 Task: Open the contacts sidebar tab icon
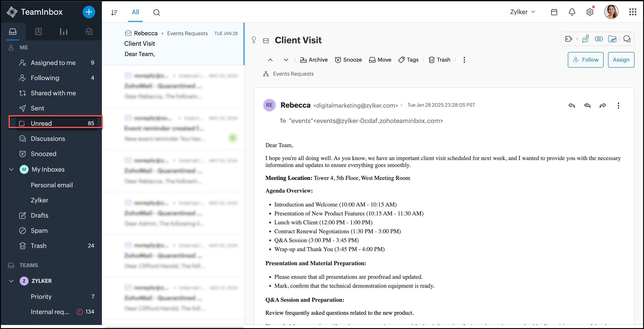click(x=38, y=31)
